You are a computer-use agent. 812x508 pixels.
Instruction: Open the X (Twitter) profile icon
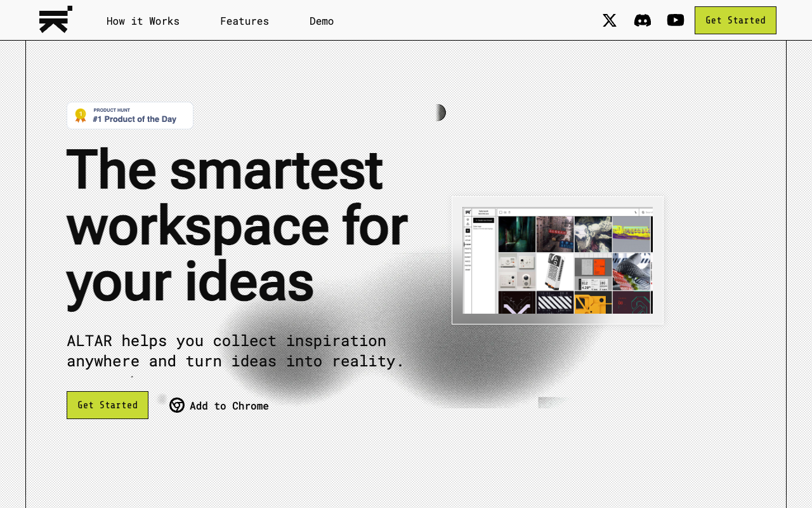610,20
